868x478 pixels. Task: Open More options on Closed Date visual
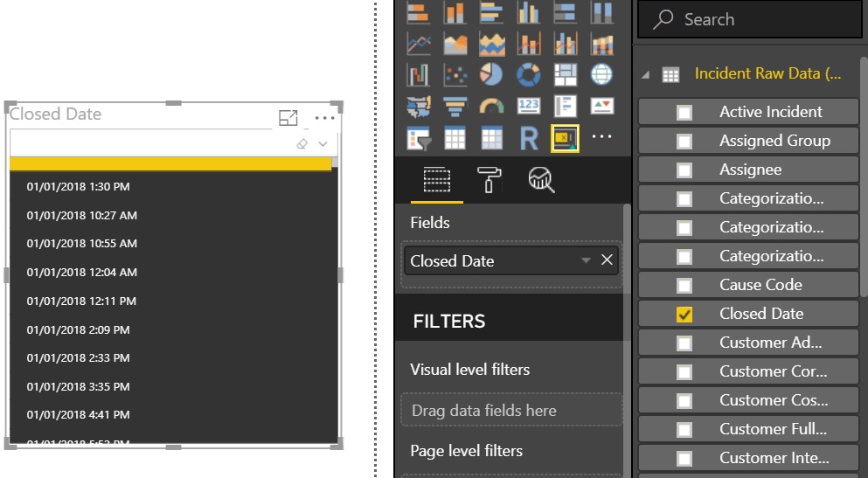coord(324,118)
